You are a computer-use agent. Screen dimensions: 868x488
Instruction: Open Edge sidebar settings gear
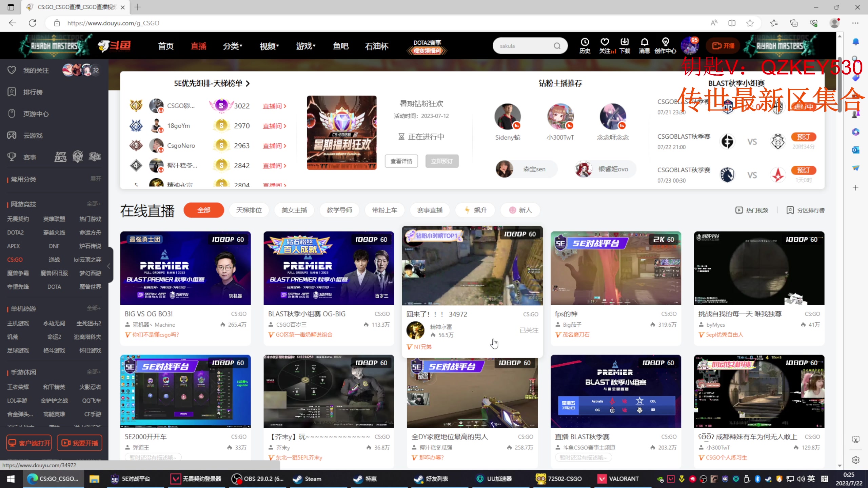click(855, 460)
